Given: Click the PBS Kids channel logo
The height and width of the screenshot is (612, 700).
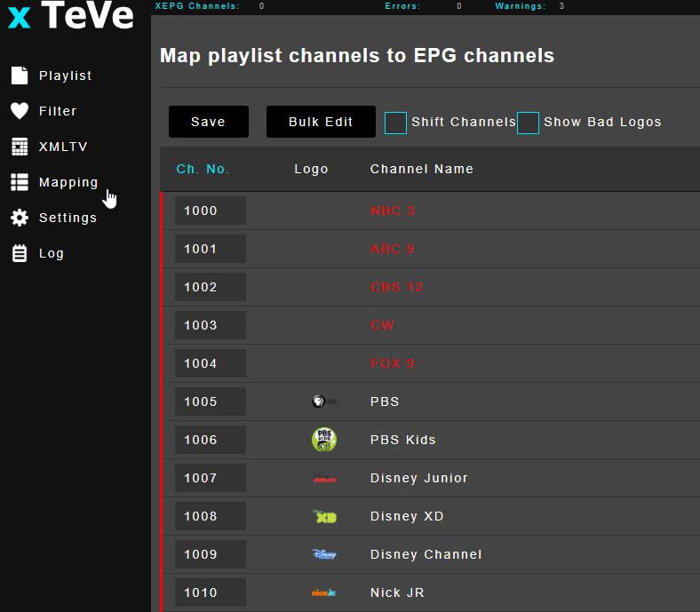Looking at the screenshot, I should point(324,440).
